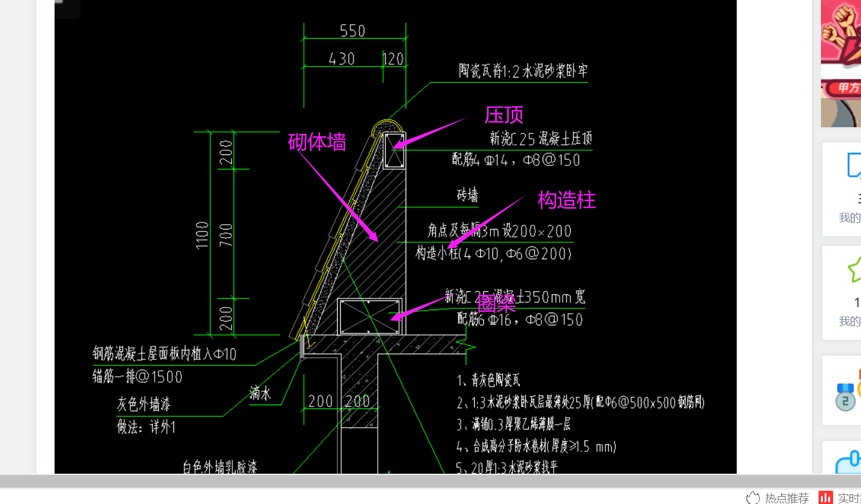Click the vertical 700 dimension

tap(226, 235)
